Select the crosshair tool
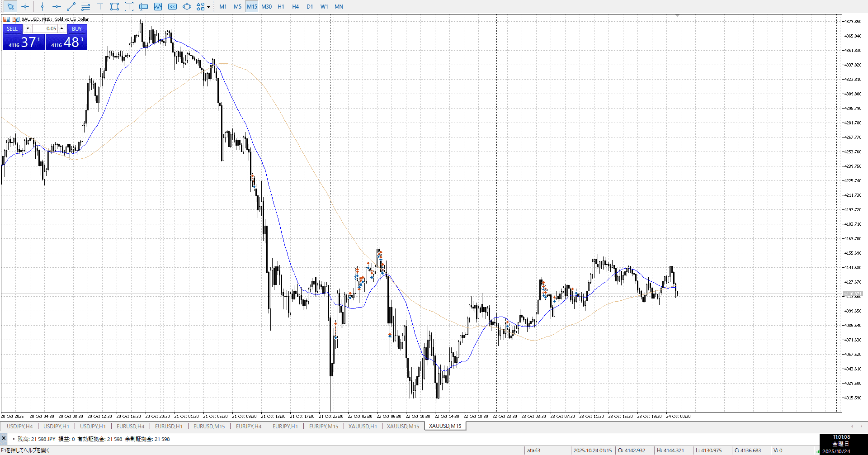This screenshot has height=455, width=868. pos(25,6)
